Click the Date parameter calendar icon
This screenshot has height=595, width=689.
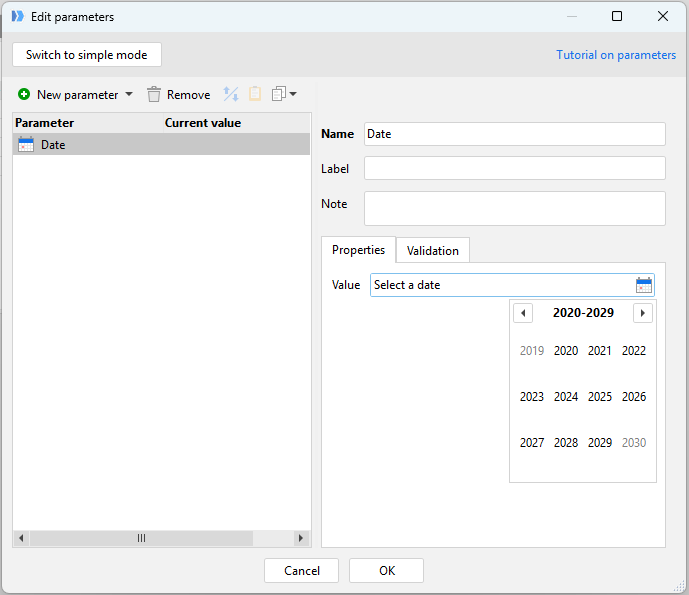26,145
